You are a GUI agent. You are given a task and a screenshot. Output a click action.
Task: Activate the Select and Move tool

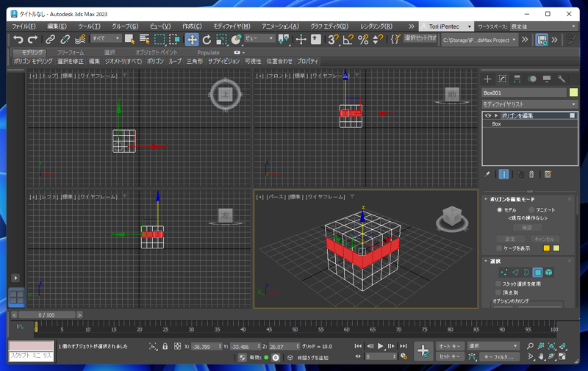pyautogui.click(x=192, y=40)
